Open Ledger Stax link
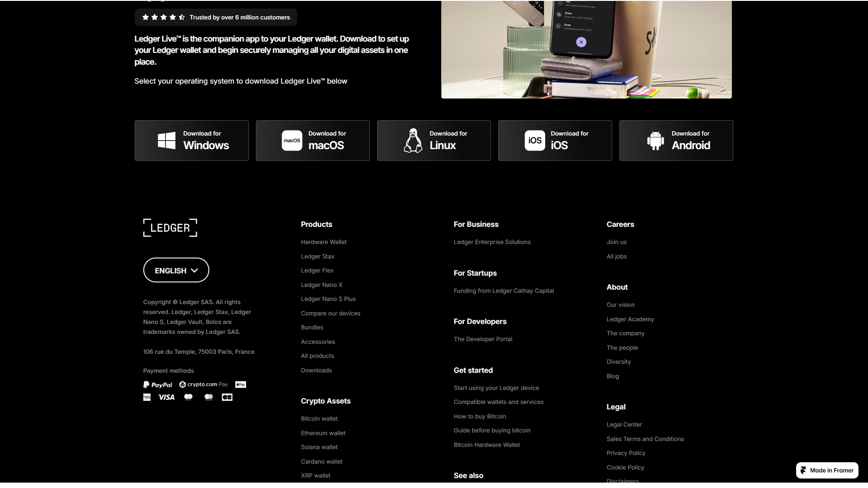 click(x=318, y=257)
